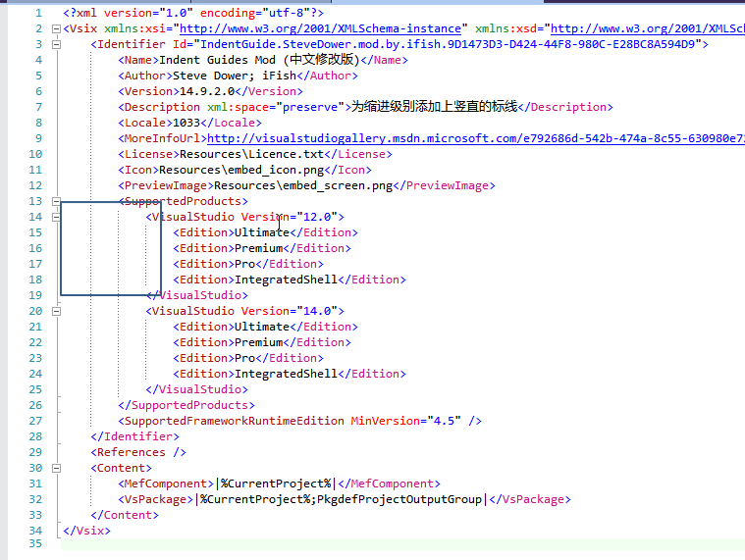Click the Identifier Id GUID attribute value
Image resolution: width=745 pixels, height=560 pixels.
[x=448, y=44]
